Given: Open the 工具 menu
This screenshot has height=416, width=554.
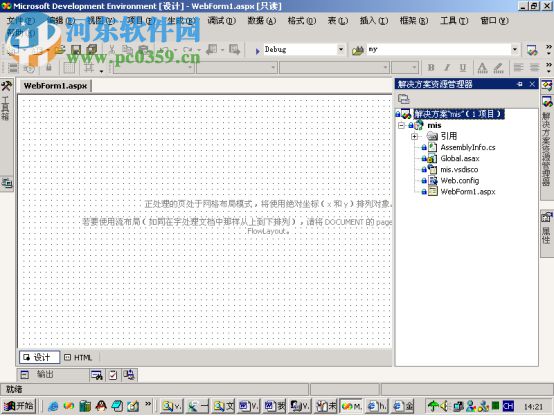Looking at the screenshot, I should click(x=454, y=21).
